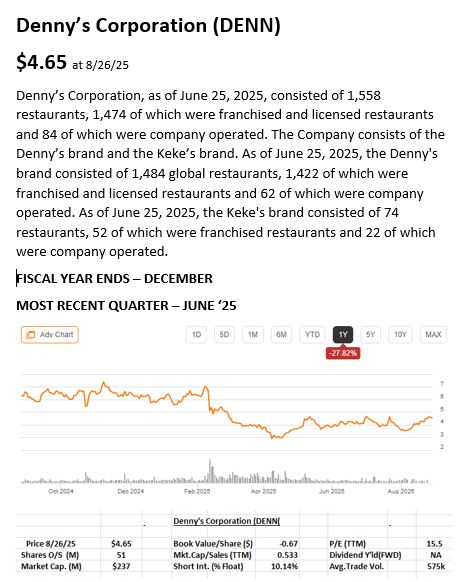Switch chart to 6M range

click(281, 334)
